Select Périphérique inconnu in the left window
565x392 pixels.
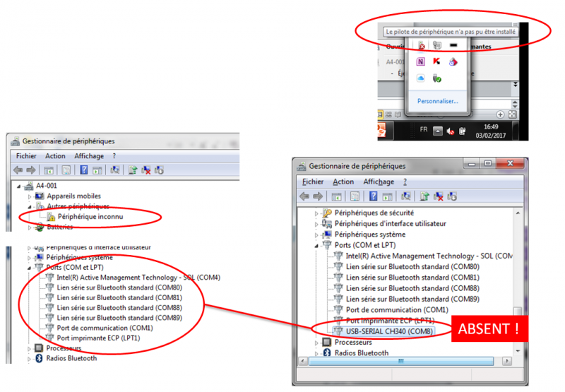point(91,216)
